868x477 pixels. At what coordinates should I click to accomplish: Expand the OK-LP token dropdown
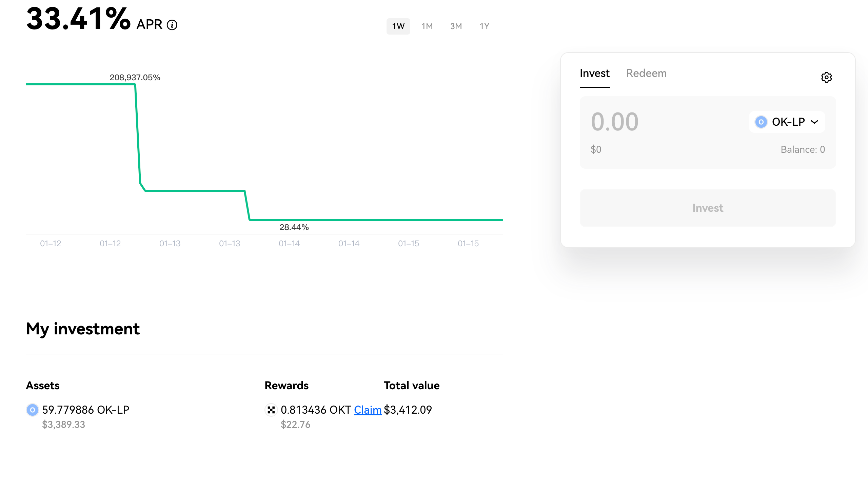click(787, 122)
